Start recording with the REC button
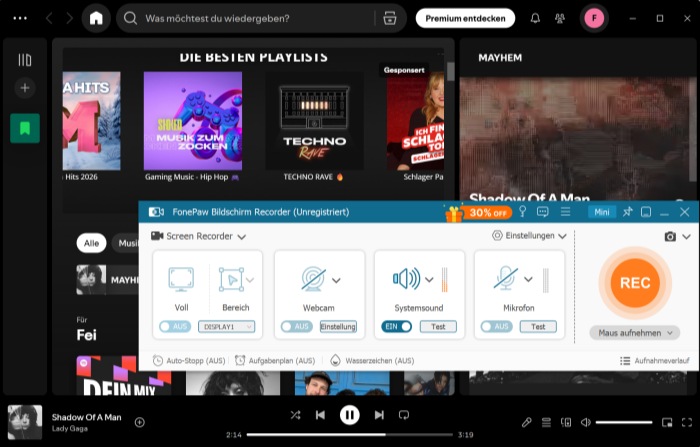The height and width of the screenshot is (447, 700). (x=635, y=283)
